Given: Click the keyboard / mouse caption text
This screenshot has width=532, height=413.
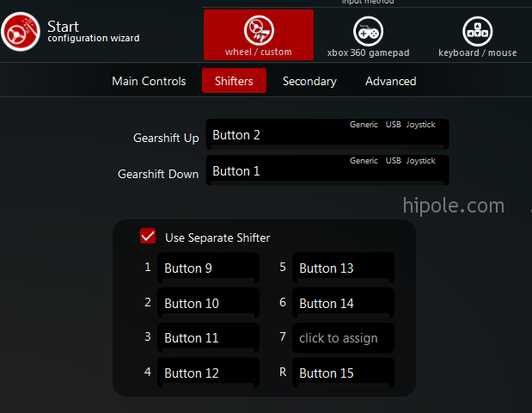Looking at the screenshot, I should pyautogui.click(x=477, y=53).
